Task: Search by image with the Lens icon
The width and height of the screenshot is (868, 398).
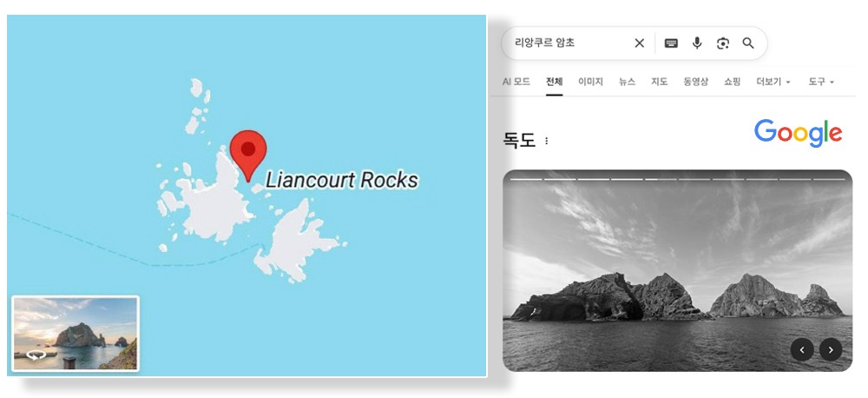Action: pyautogui.click(x=722, y=43)
